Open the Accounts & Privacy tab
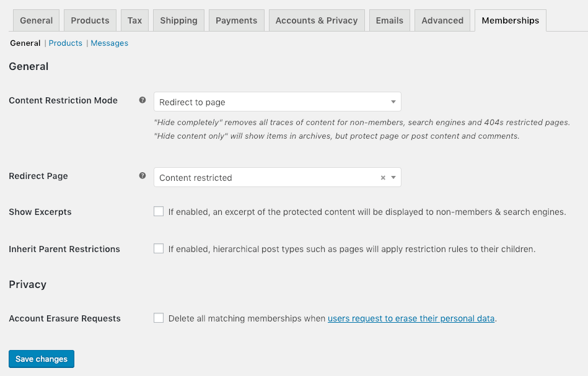This screenshot has height=376, width=588. coord(317,20)
